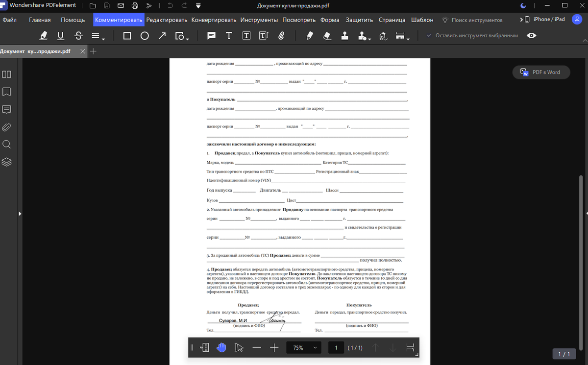Activate the text Select cursor tool
This screenshot has height=365, width=588.
(x=239, y=347)
